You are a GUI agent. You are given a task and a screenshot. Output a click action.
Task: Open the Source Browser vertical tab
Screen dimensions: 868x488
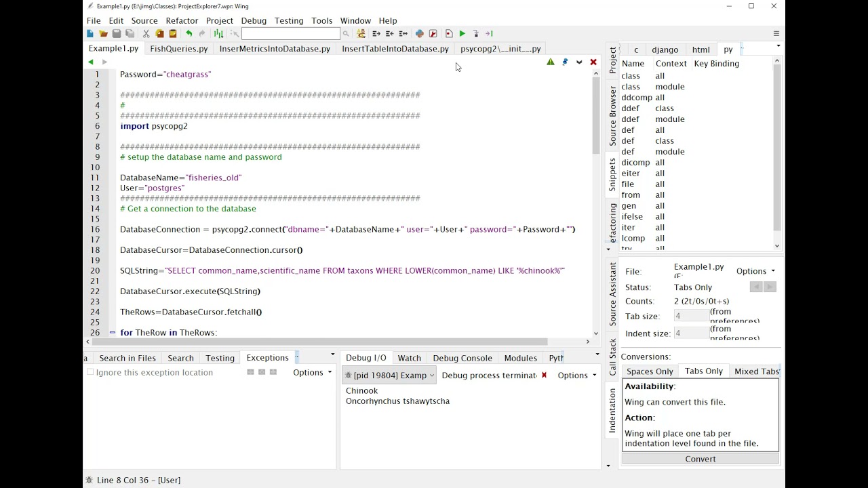613,116
